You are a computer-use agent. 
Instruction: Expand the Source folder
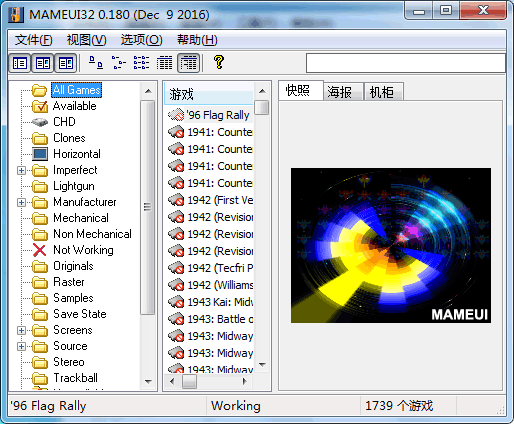pyautogui.click(x=21, y=346)
